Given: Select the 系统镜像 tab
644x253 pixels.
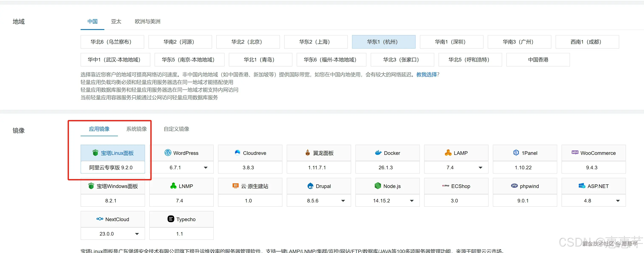Looking at the screenshot, I should 136,129.
